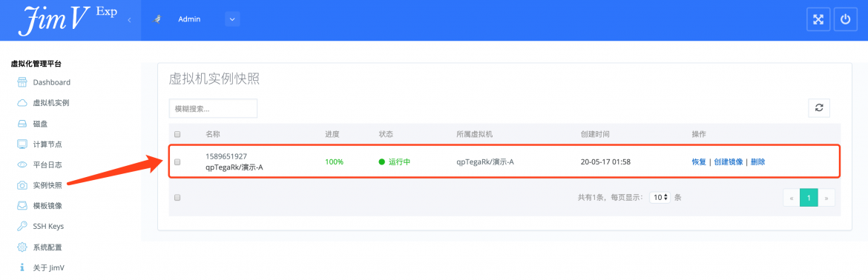This screenshot has height=280, width=868.
Task: Click the snapshot ID 1589651927
Action: tap(226, 156)
